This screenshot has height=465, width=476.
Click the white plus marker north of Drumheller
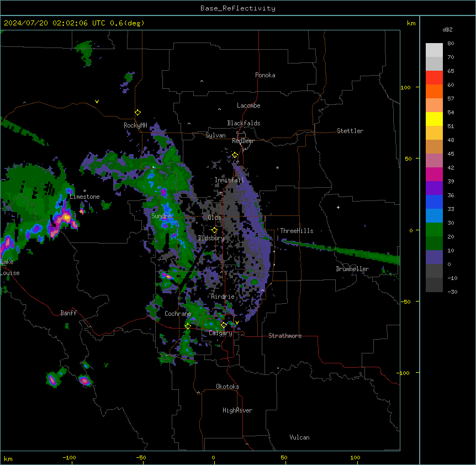[x=338, y=207]
